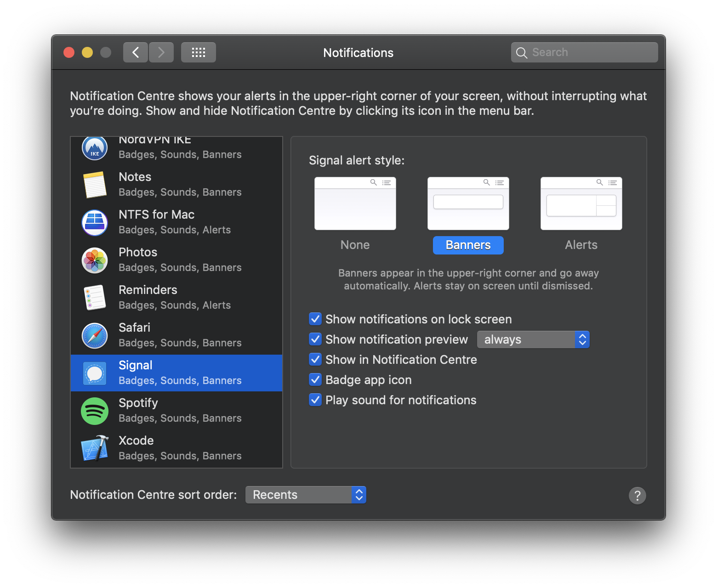The height and width of the screenshot is (588, 717).
Task: Select Reminders in the app list
Action: tap(176, 298)
